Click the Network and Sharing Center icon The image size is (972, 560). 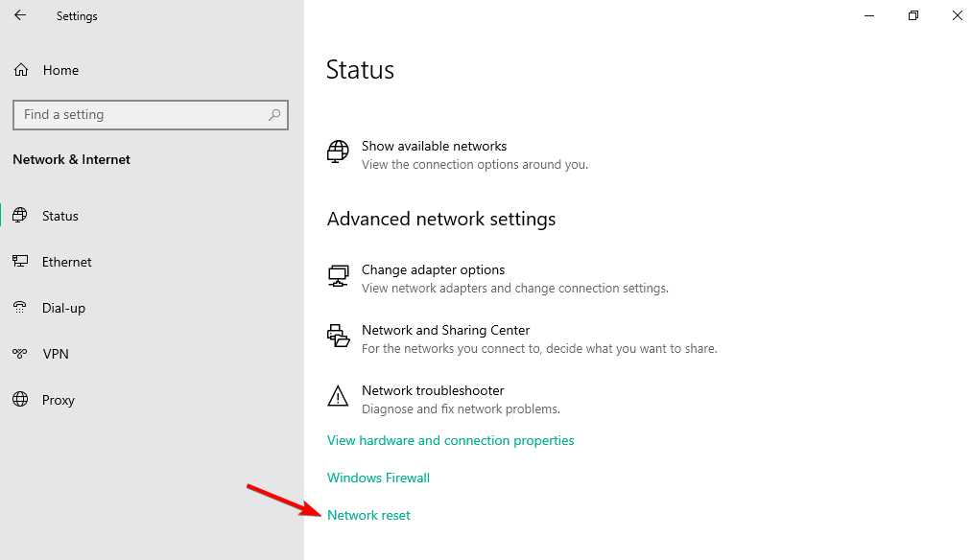pyautogui.click(x=338, y=336)
